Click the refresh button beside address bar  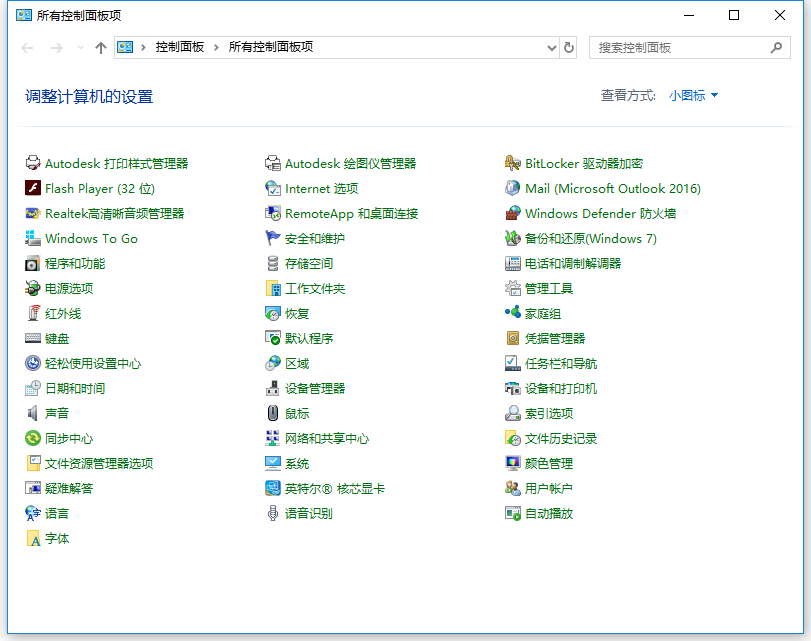[x=568, y=48]
